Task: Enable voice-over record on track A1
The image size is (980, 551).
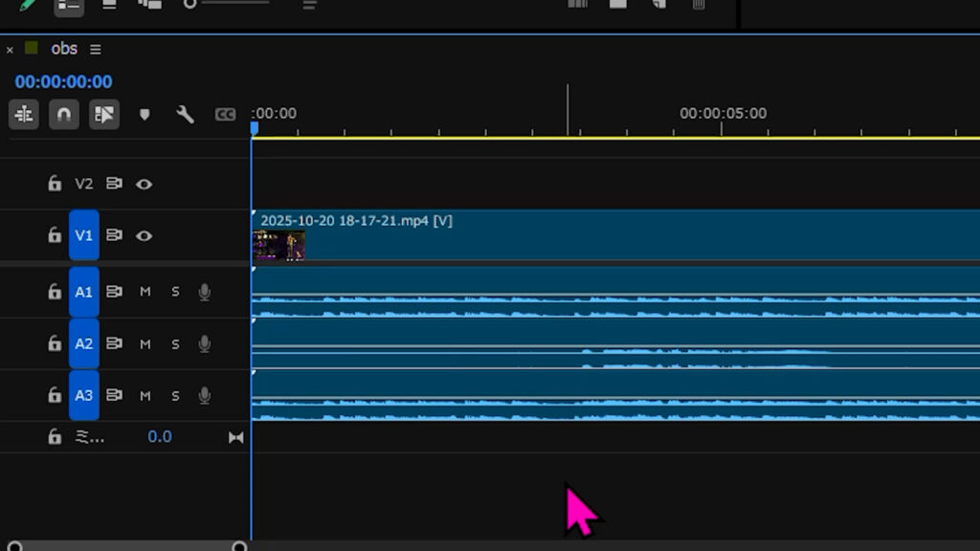Action: (x=204, y=292)
